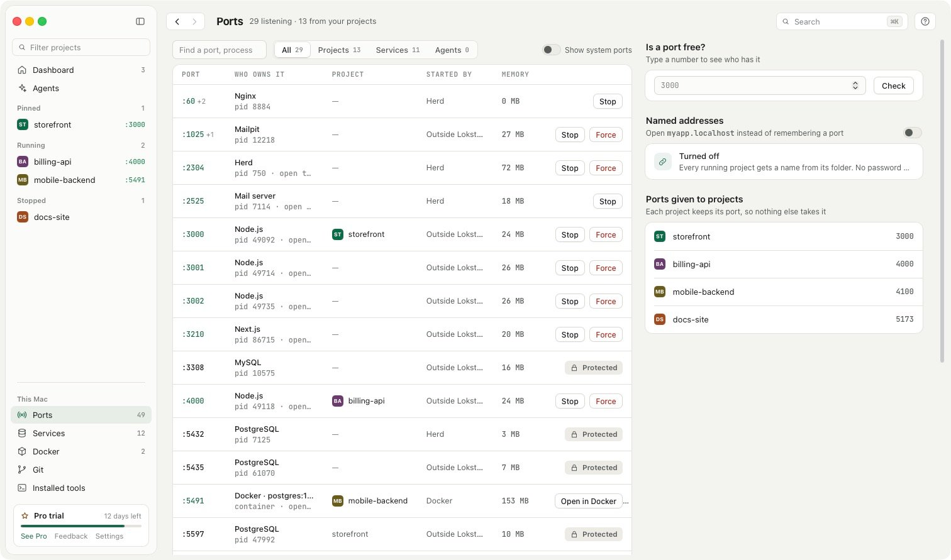Image resolution: width=951 pixels, height=560 pixels.
Task: Select the storefront pinned project
Action: [81, 124]
